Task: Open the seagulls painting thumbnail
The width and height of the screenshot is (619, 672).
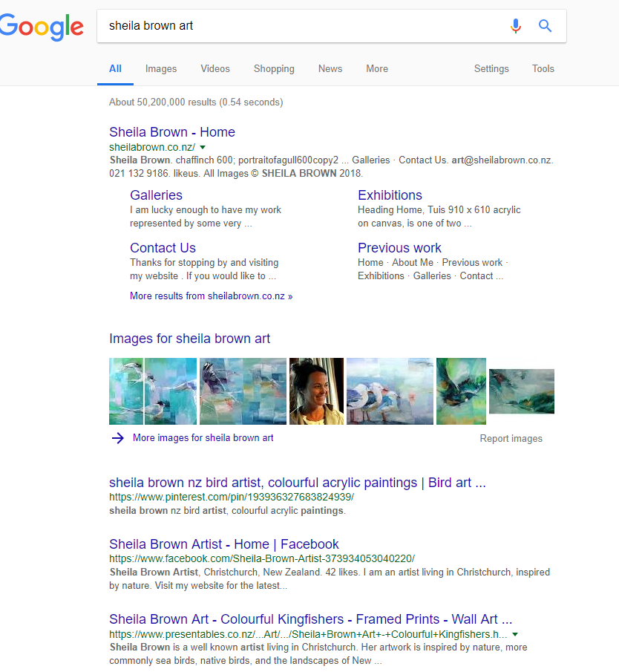Action: [x=390, y=391]
